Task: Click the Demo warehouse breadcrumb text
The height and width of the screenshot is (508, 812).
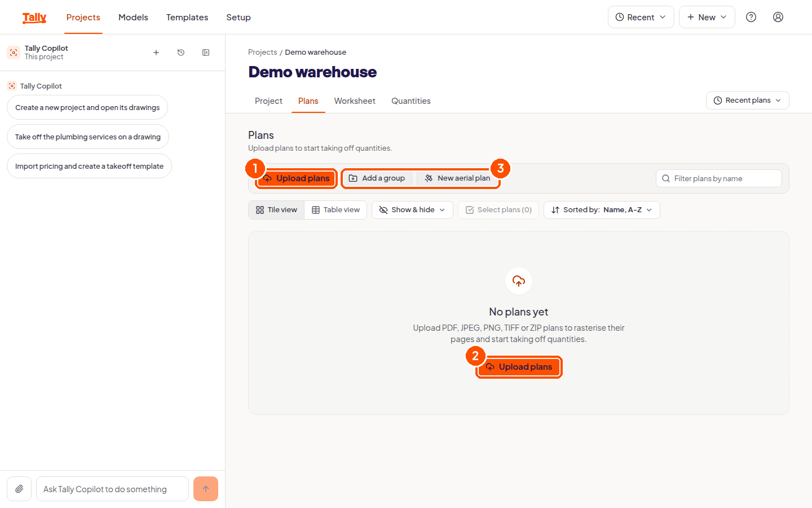Action: (315, 52)
